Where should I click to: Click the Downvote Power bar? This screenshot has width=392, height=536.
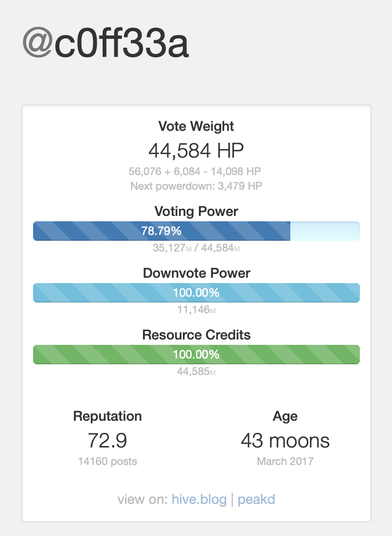(x=196, y=293)
